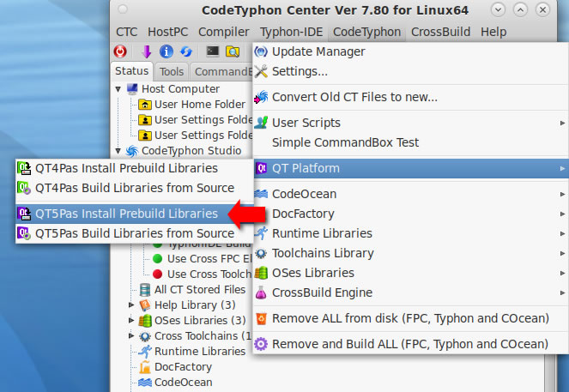Open the terminal console toolbar icon

coord(212,51)
